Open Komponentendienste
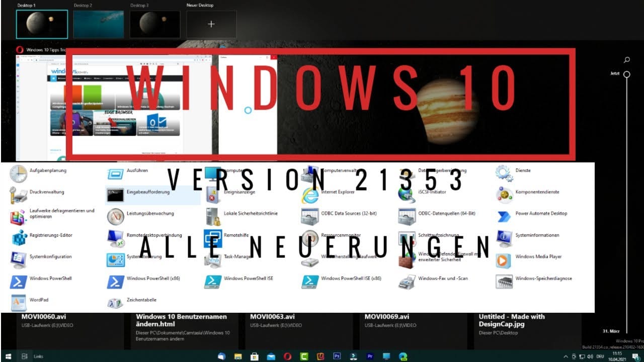The height and width of the screenshot is (362, 644). (528, 194)
